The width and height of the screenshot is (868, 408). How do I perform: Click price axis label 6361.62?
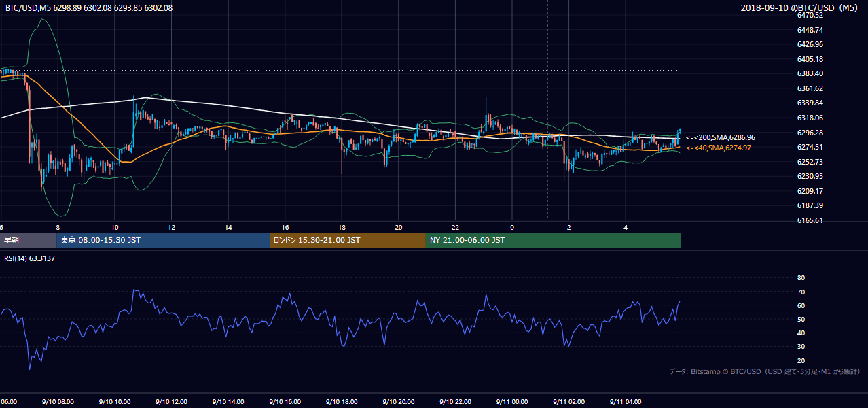tap(810, 88)
